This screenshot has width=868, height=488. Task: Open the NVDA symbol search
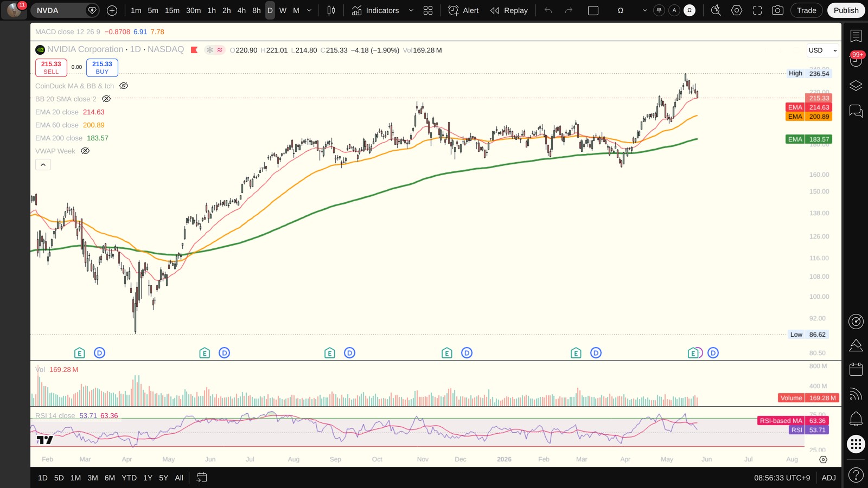60,10
